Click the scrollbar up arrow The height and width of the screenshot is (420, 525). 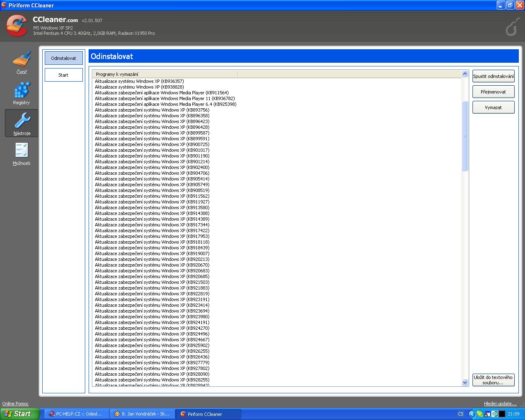465,74
